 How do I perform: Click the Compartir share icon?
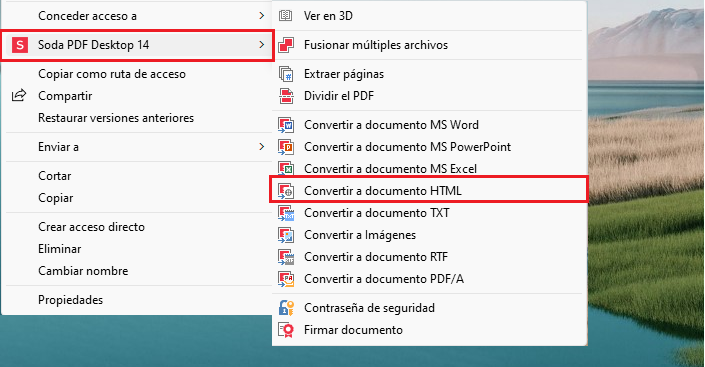click(19, 96)
